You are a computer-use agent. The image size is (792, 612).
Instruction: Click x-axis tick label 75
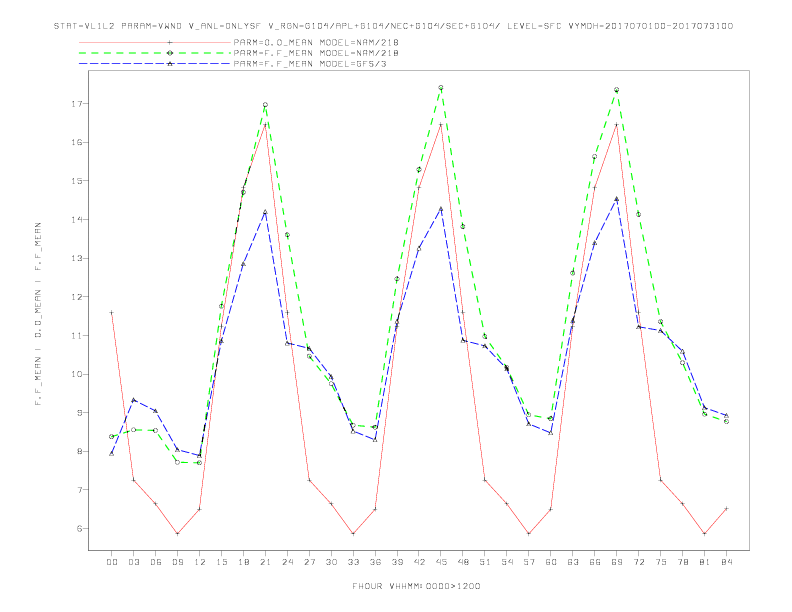(661, 562)
